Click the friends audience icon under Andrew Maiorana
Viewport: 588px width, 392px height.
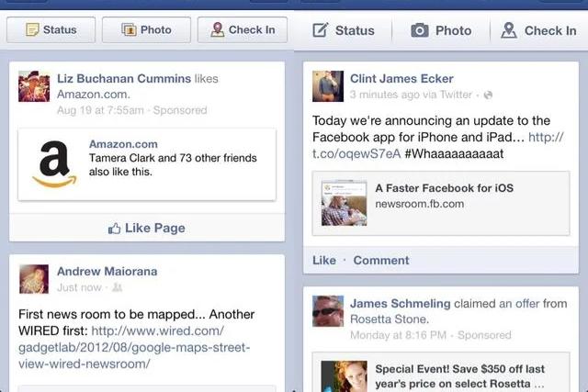tap(118, 287)
